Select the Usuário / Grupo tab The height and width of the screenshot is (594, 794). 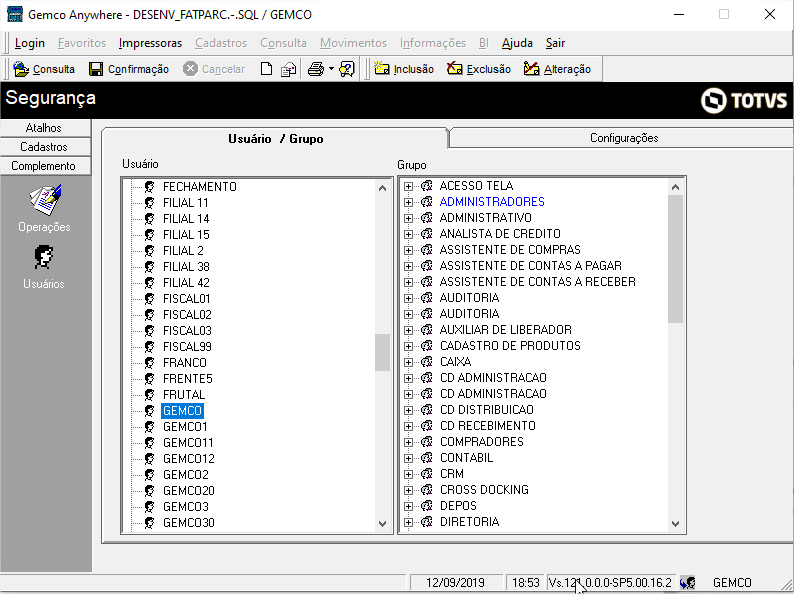click(275, 139)
